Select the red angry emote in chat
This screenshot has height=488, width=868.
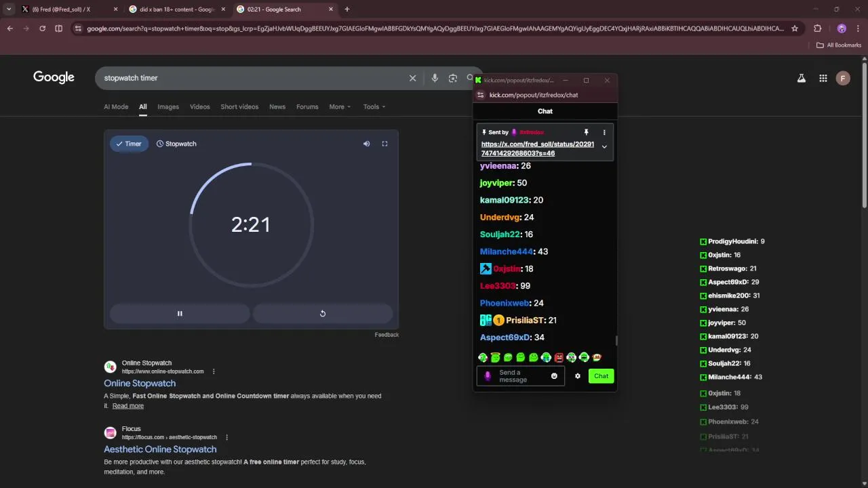point(559,357)
